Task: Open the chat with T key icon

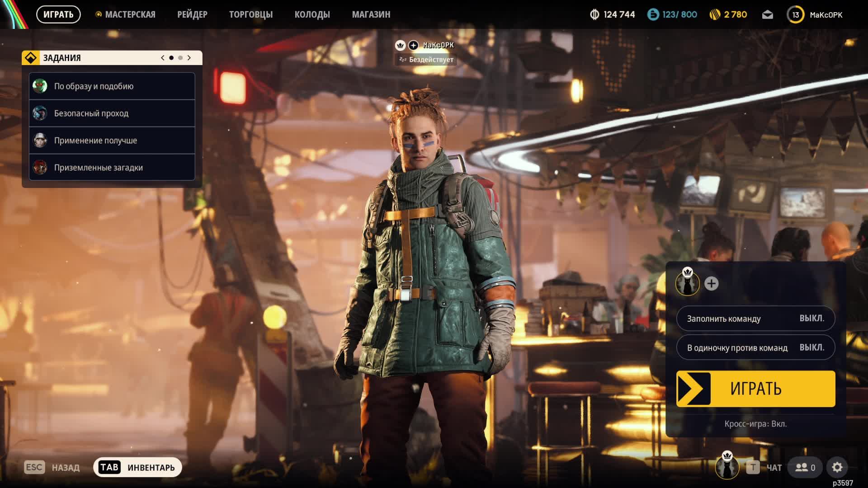Action: (x=753, y=467)
